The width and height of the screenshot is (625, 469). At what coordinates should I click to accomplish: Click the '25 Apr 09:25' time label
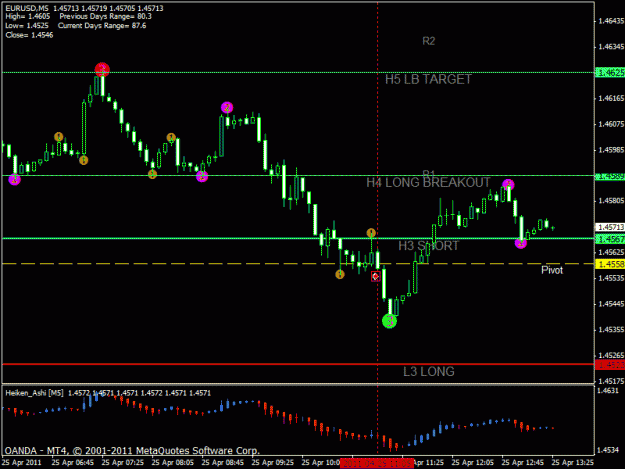point(273,462)
